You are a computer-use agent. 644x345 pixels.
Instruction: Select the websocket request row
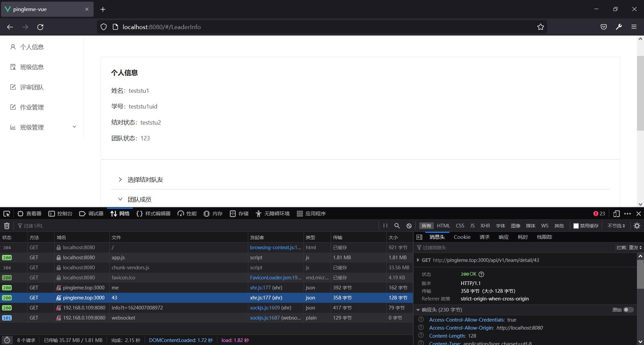206,318
